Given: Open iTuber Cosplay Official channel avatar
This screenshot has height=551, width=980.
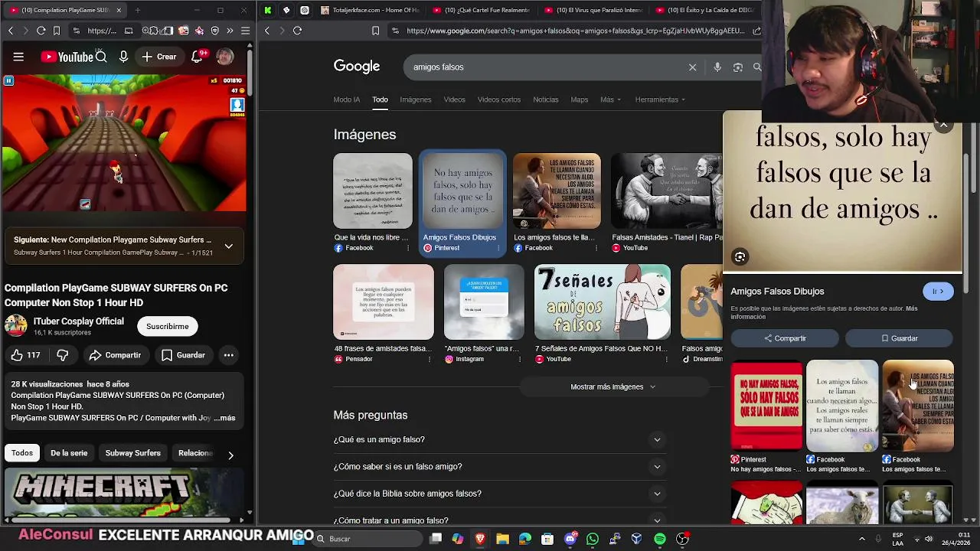Looking at the screenshot, I should click(x=15, y=326).
